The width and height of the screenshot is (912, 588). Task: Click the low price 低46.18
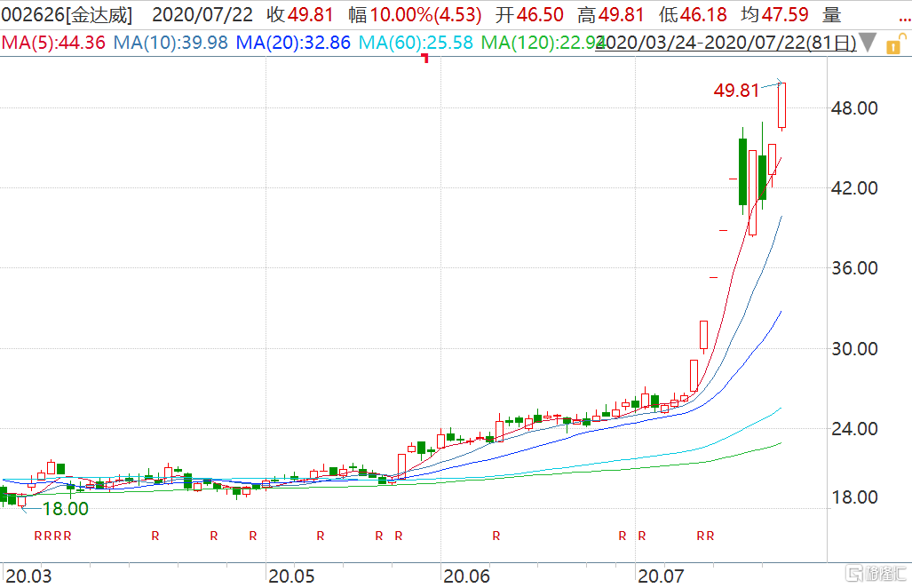point(693,15)
